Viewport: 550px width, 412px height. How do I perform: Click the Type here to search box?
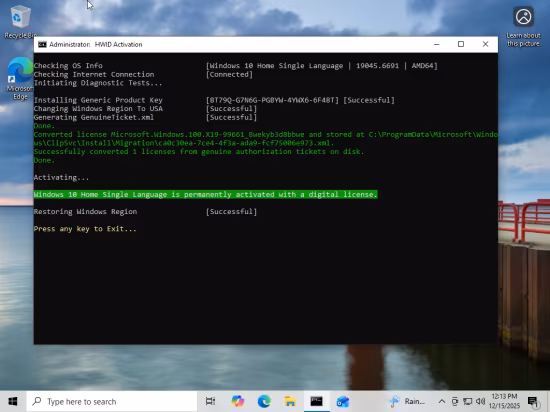[112, 401]
